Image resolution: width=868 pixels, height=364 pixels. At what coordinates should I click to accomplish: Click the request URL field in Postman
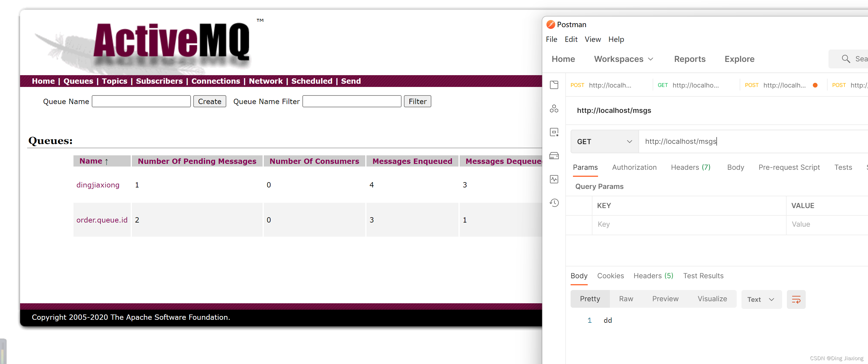point(753,142)
